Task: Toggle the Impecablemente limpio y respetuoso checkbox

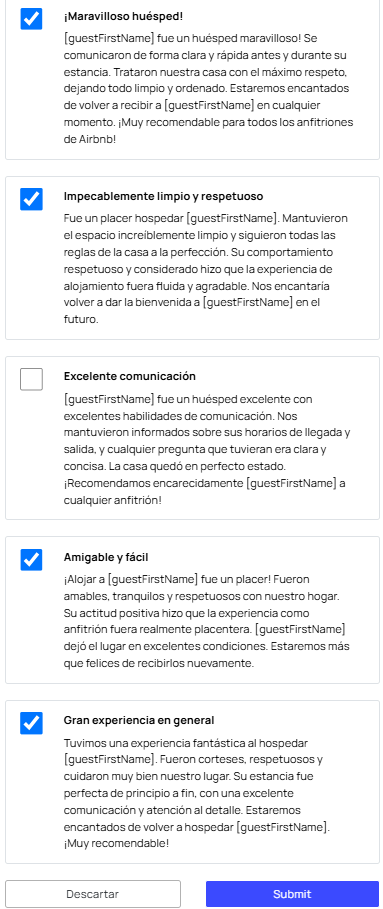Action: (x=31, y=199)
